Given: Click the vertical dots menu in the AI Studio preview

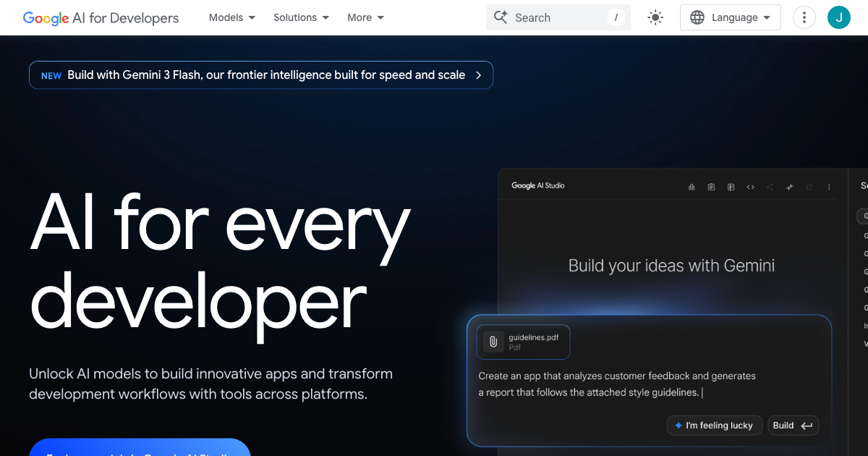Looking at the screenshot, I should pyautogui.click(x=829, y=187).
